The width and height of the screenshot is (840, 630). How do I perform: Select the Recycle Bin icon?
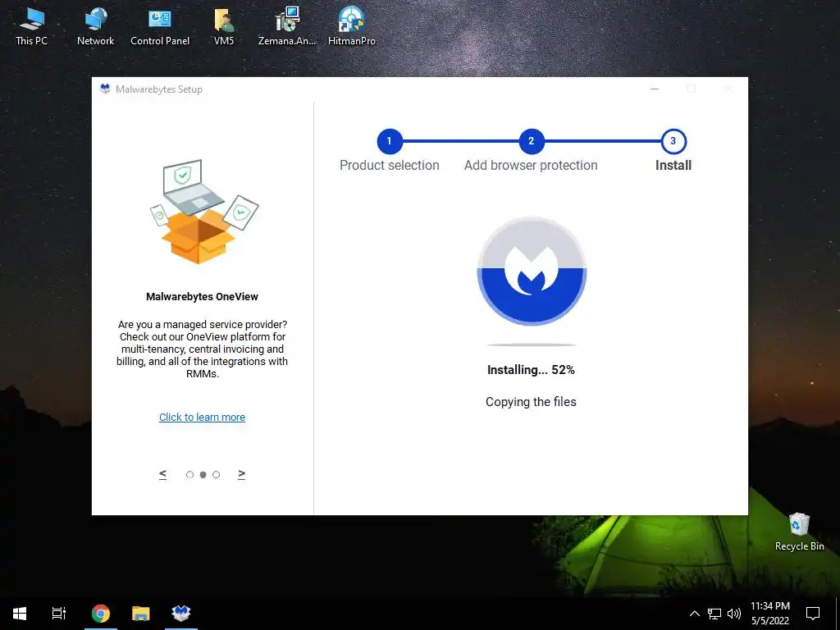799,532
